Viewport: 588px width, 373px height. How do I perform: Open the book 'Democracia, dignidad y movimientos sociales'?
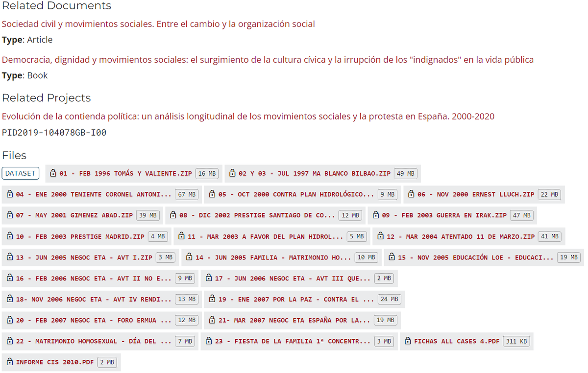(268, 59)
